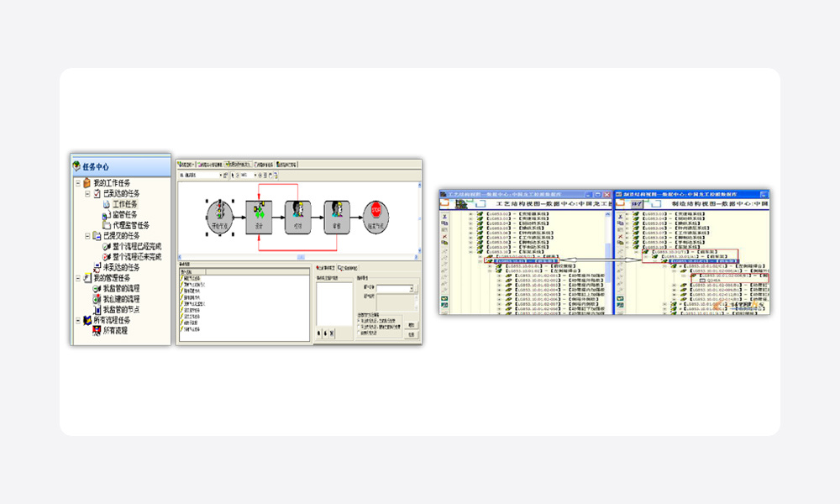Collapse the 已提交的任务 branch
This screenshot has width=840, height=504.
(87, 236)
